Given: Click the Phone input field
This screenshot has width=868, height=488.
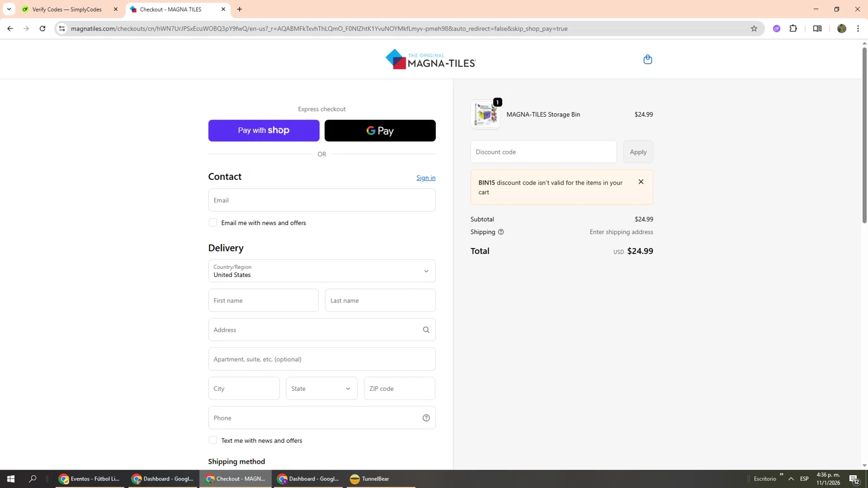Looking at the screenshot, I should coord(322,418).
